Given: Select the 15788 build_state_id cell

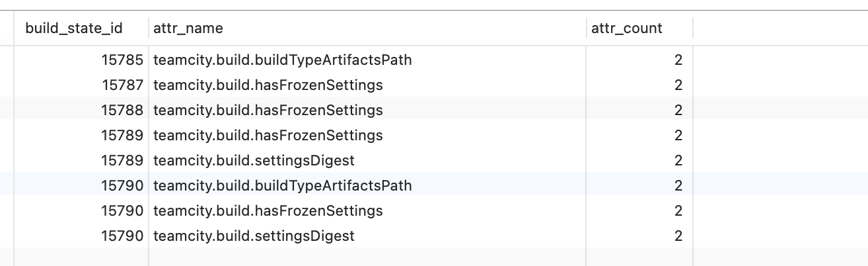Looking at the screenshot, I should click(122, 111).
